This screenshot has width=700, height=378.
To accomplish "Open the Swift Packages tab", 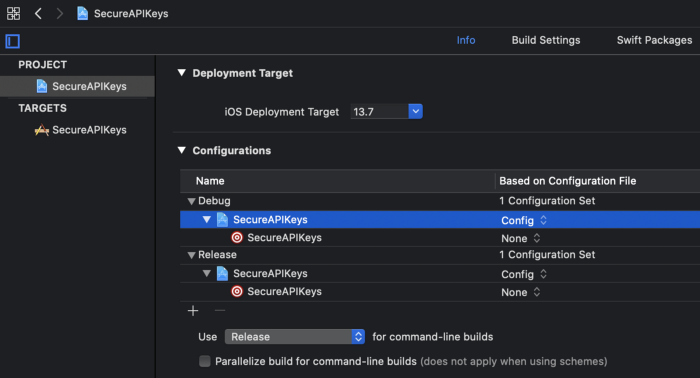I will pos(654,40).
